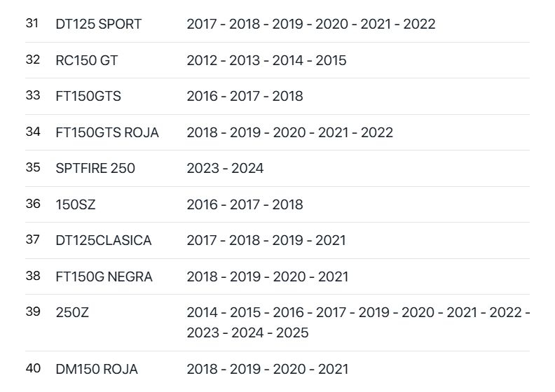
Task: Click row number 35
Action: [33, 167]
